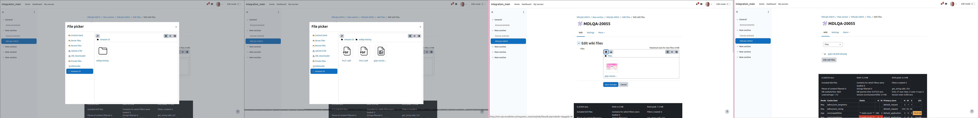Close the File picker that lists the mdlqa-testing folder

click(x=176, y=27)
